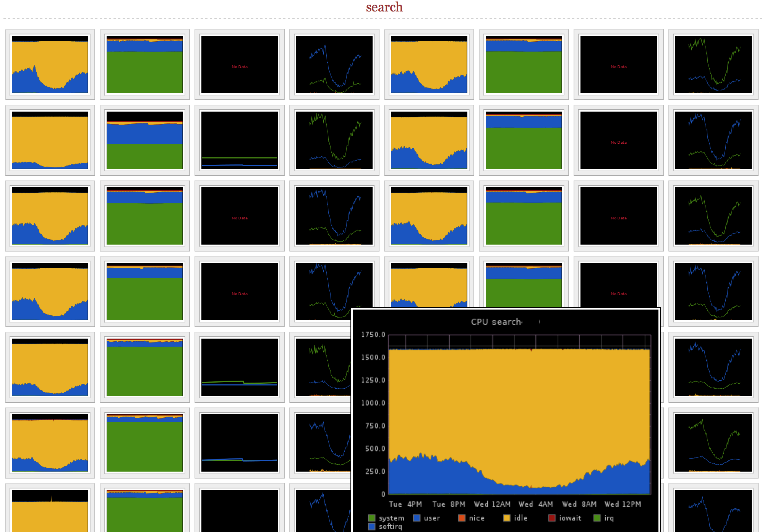
Task: Click the nice legend orange swatch
Action: (x=462, y=518)
